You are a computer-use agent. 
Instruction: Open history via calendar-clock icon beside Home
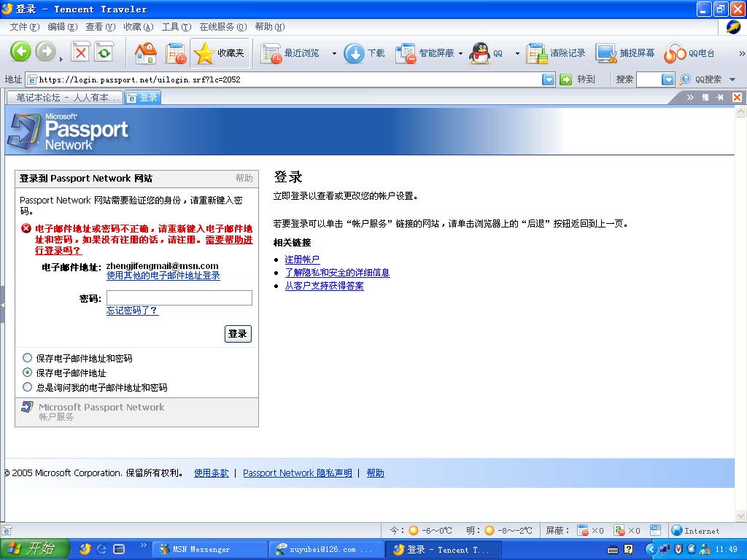[176, 52]
